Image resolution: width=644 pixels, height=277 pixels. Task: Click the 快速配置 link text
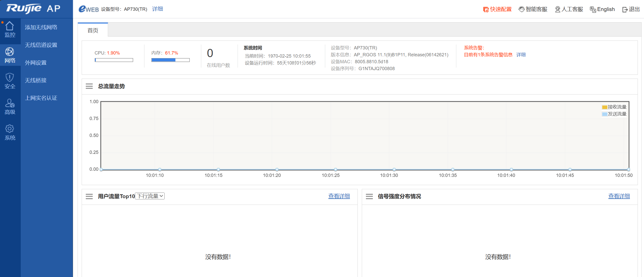pyautogui.click(x=501, y=9)
